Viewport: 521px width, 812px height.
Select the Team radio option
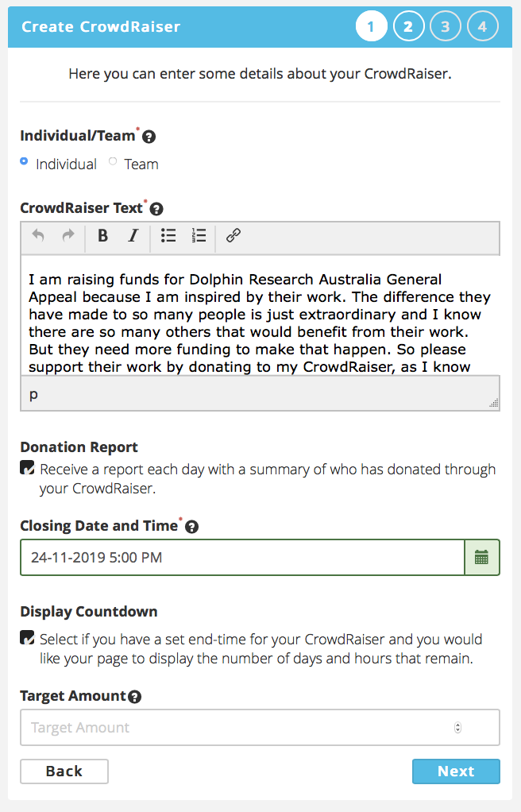tap(113, 161)
